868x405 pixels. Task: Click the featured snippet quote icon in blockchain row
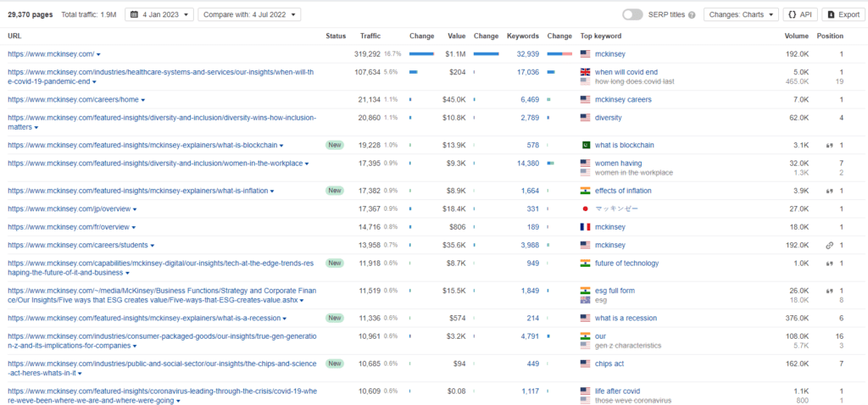[x=829, y=146]
